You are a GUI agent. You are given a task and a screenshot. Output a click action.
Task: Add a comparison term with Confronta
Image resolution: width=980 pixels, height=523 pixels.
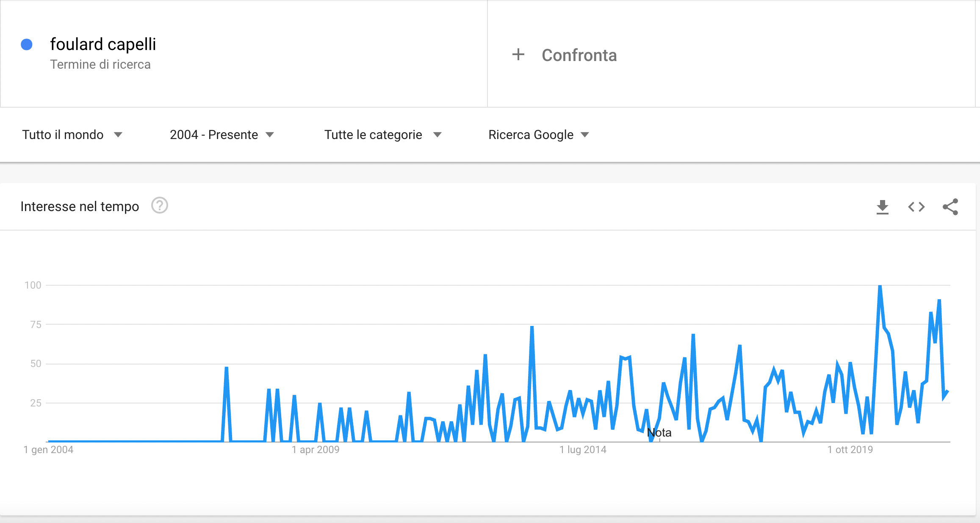pos(579,55)
